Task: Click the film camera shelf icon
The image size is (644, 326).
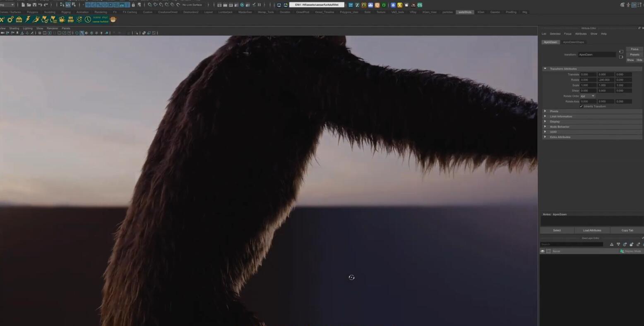Action: pos(62,19)
